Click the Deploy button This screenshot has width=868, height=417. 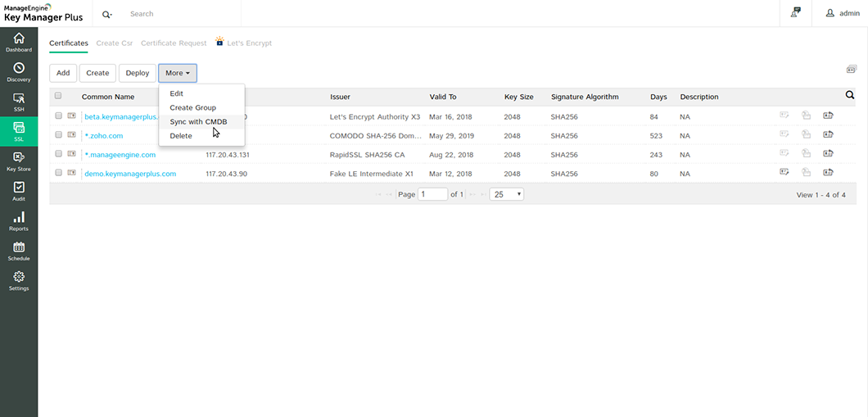pos(138,73)
